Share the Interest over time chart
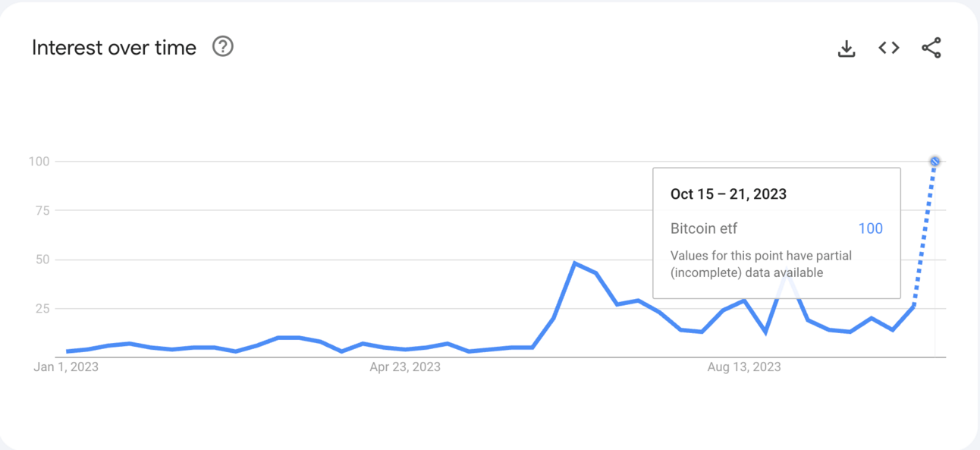 pos(931,48)
